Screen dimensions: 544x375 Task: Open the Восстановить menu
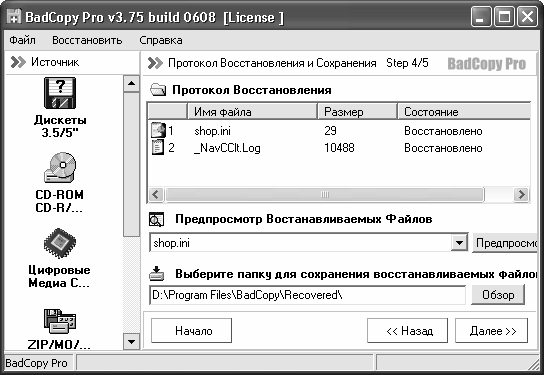tap(87, 40)
